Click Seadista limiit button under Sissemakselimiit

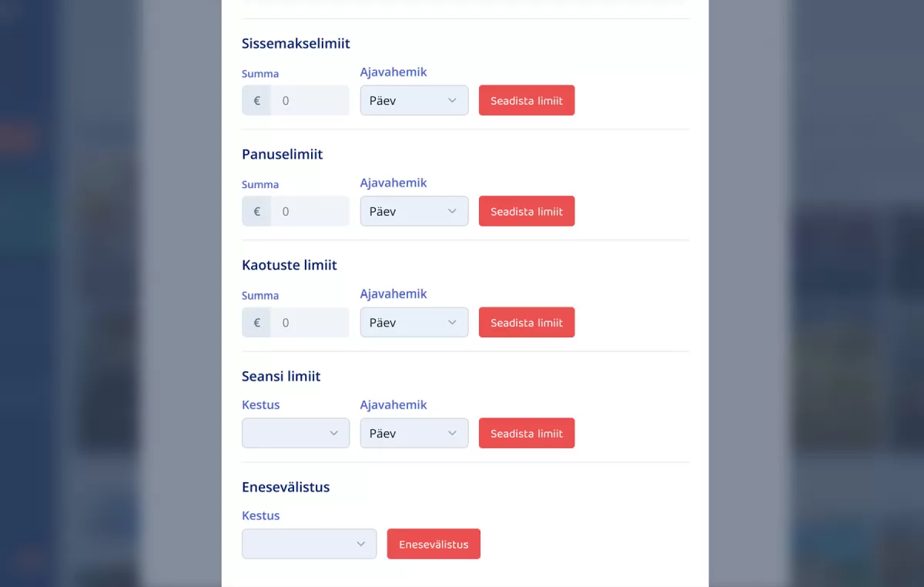tap(527, 100)
